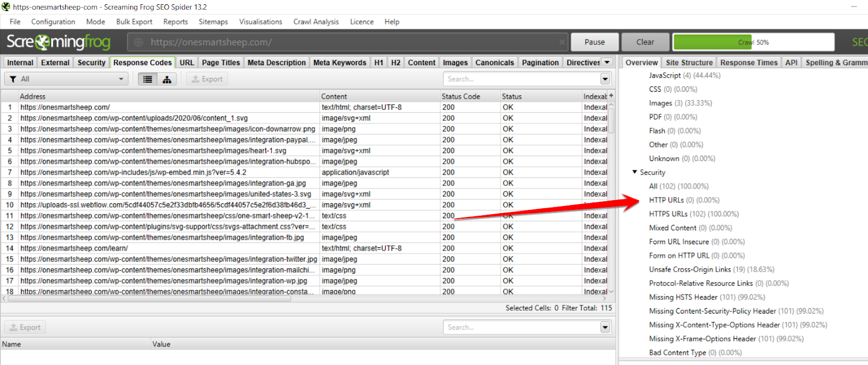The width and height of the screenshot is (868, 365).
Task: Click the upper Export button
Action: [x=207, y=79]
